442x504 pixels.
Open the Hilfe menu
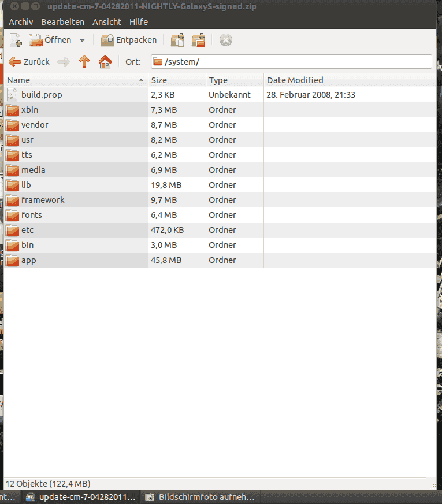click(139, 22)
